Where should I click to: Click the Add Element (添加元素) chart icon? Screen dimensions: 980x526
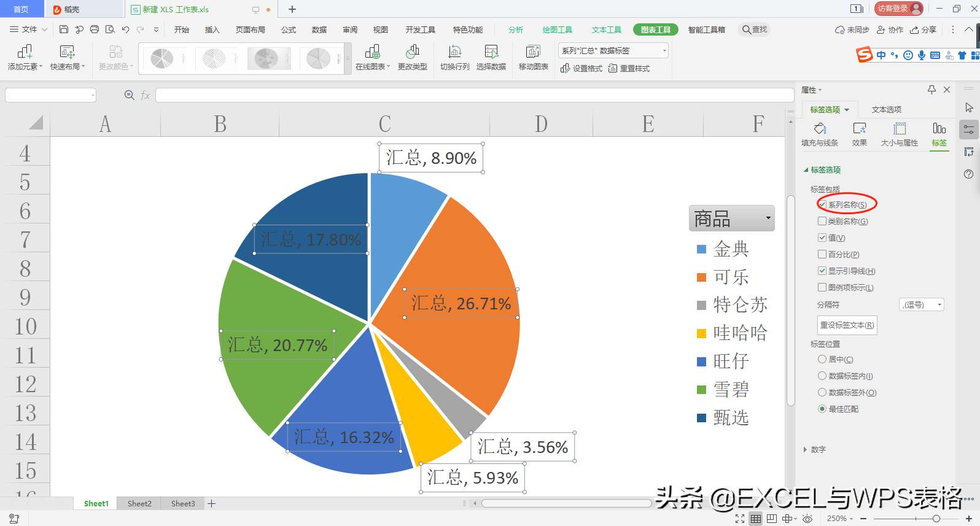click(x=25, y=52)
